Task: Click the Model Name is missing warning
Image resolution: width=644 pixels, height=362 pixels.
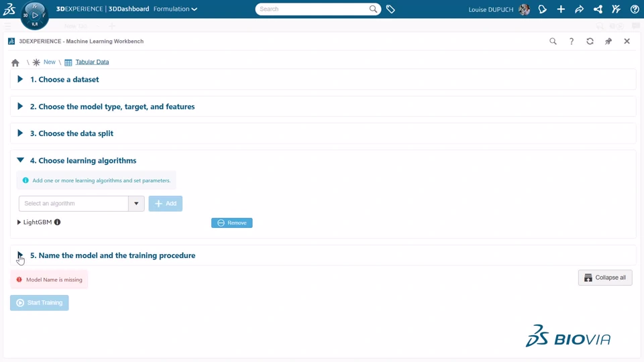Action: click(49, 280)
